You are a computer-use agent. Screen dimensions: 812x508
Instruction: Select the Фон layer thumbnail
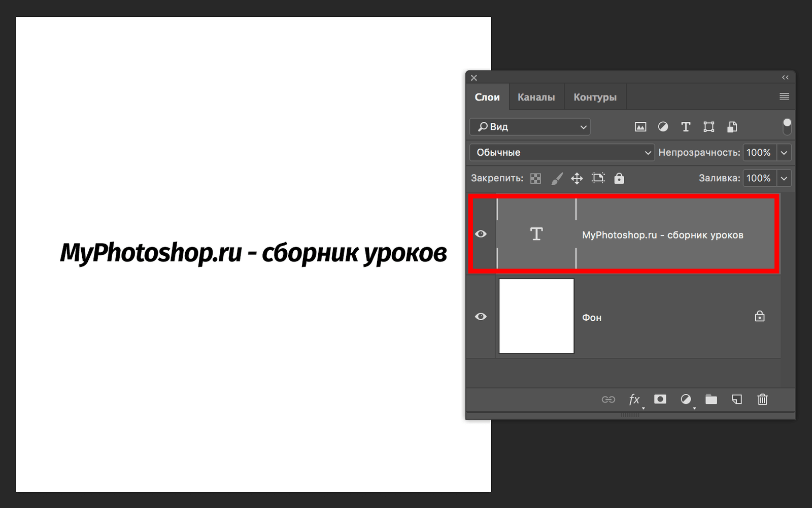536,316
